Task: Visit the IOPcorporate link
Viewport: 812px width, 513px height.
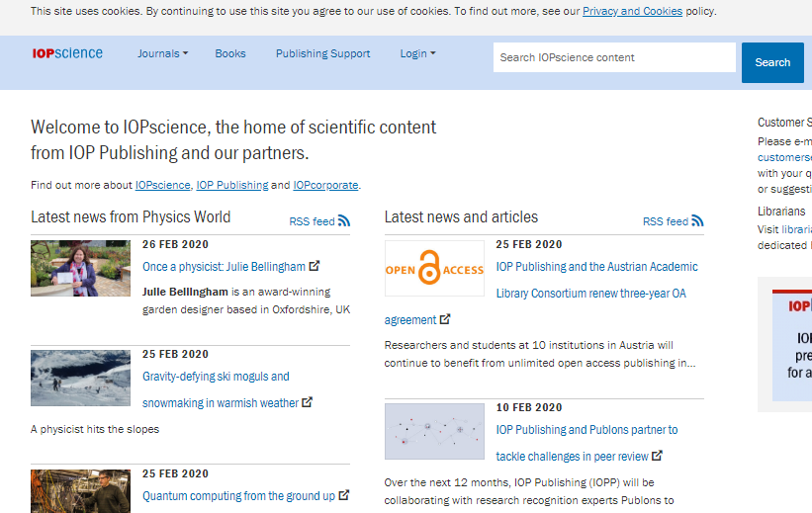Action: point(325,185)
